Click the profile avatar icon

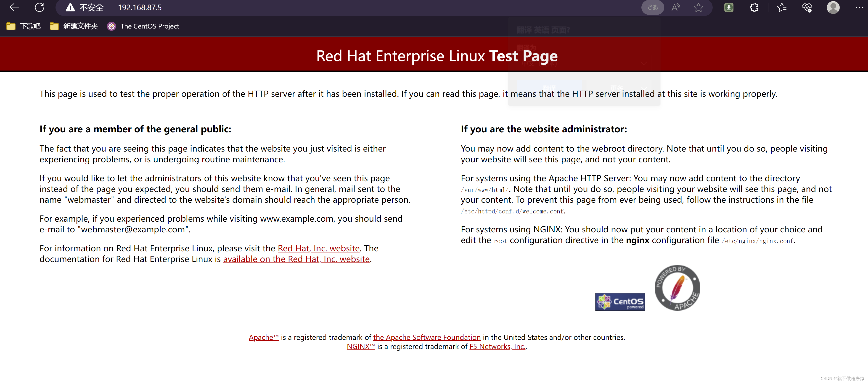point(833,7)
